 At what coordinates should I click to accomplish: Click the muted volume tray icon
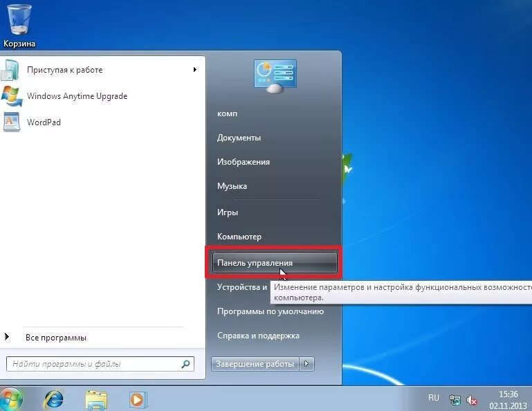[x=472, y=400]
